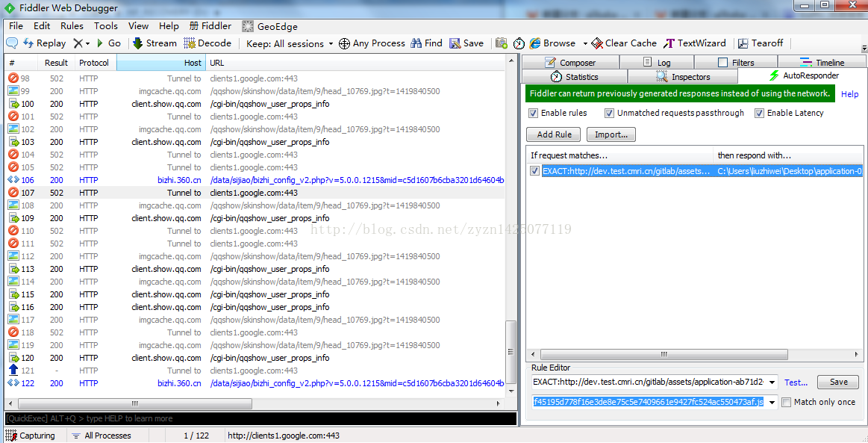
Task: Expand the response file path dropdown
Action: [772, 403]
